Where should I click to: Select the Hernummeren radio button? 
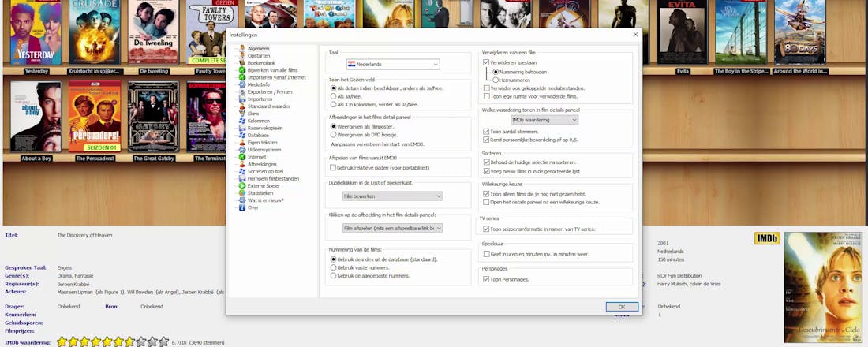[496, 80]
